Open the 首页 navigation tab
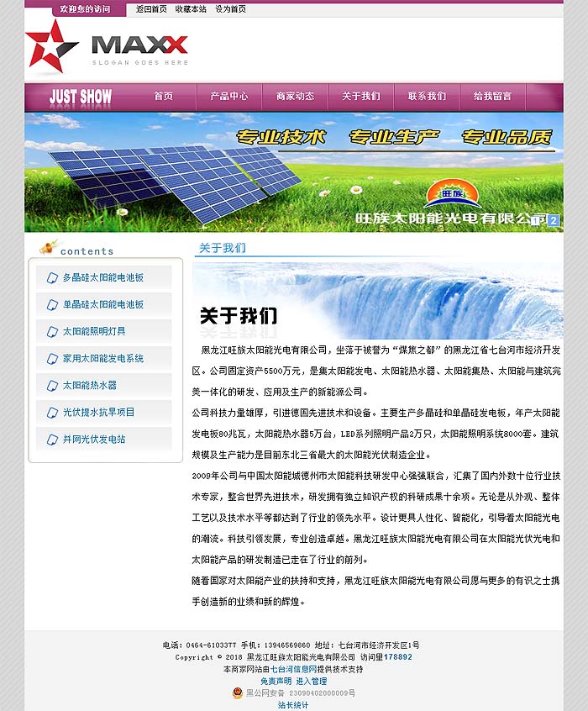588x711 pixels. (163, 96)
